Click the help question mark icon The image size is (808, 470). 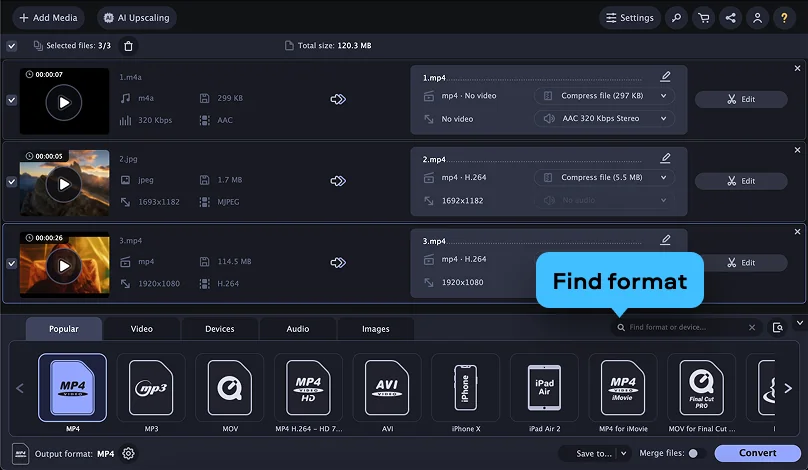coord(784,18)
